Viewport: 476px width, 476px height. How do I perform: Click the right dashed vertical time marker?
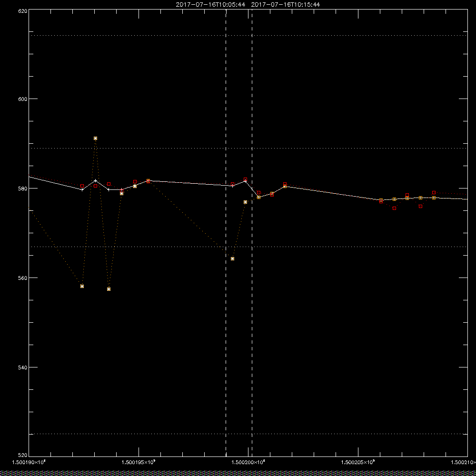coord(252,233)
